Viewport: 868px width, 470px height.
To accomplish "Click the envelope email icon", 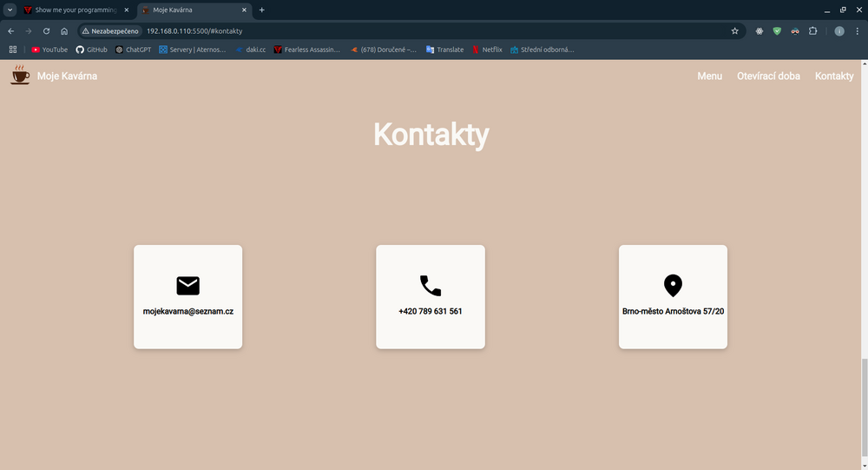I will click(x=187, y=286).
